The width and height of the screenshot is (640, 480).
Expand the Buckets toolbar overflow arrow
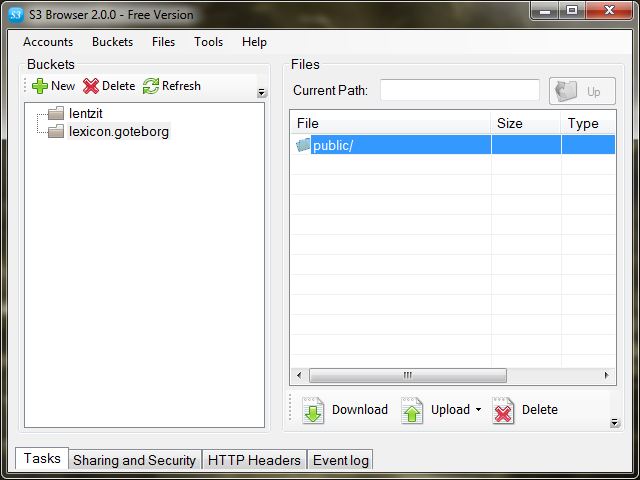(x=262, y=93)
